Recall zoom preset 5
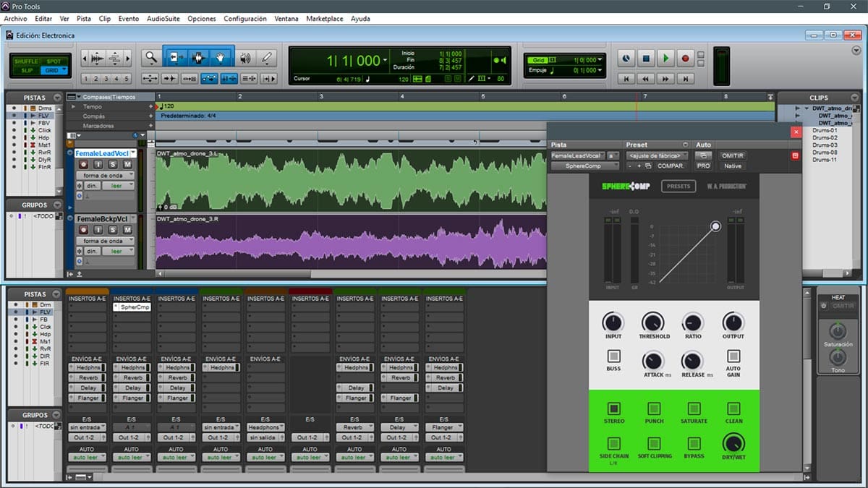The image size is (868, 488). pos(127,79)
